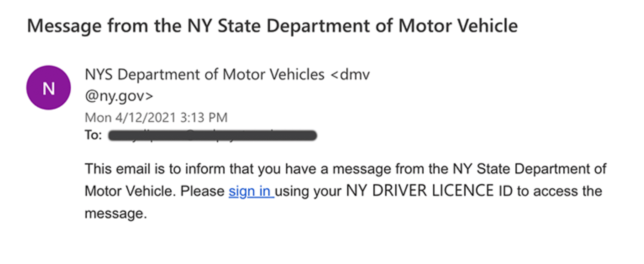Click "This email is to inform" body opening
Screen dimensions: 644x264
coord(155,169)
